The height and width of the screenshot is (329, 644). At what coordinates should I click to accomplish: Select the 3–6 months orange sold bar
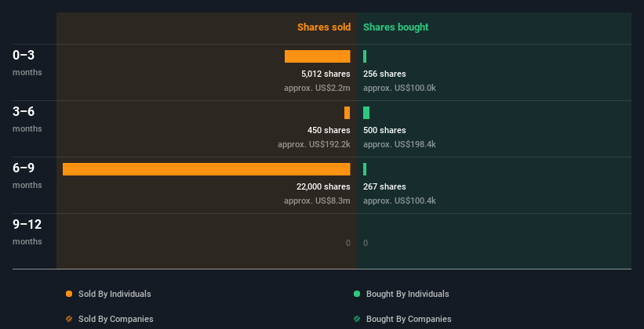tap(347, 113)
